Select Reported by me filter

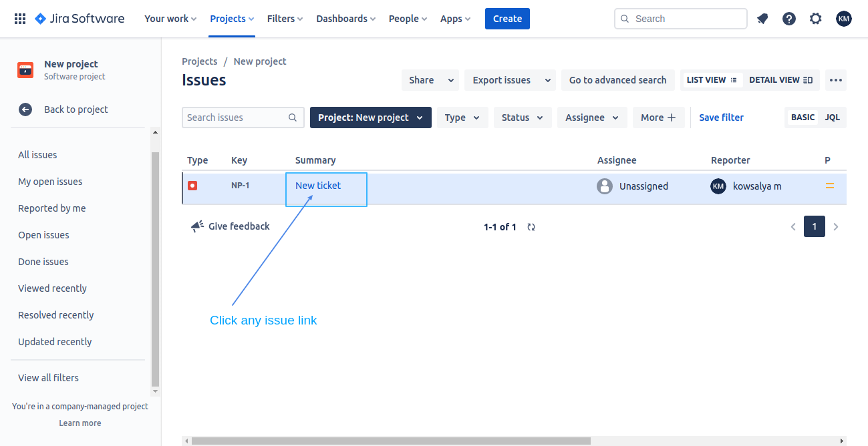pyautogui.click(x=52, y=208)
